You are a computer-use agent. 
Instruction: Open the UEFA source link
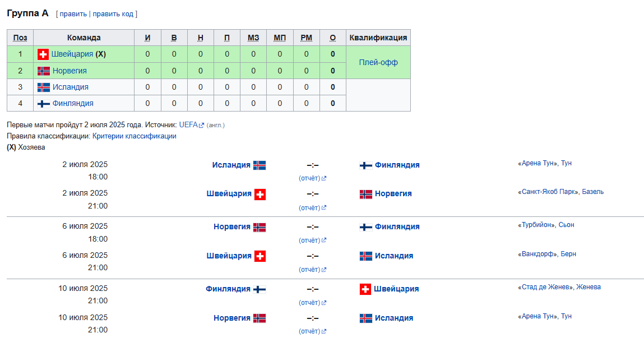click(x=188, y=125)
